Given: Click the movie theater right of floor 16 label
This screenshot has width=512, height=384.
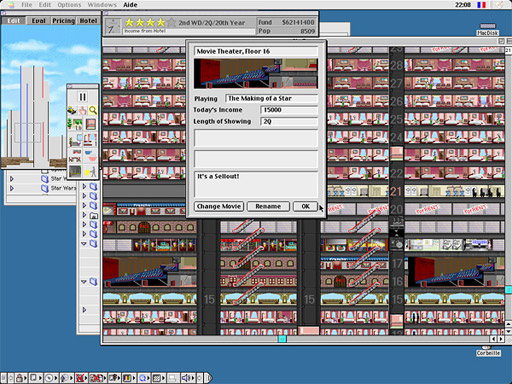Looking at the screenshot, I should click(x=455, y=272).
